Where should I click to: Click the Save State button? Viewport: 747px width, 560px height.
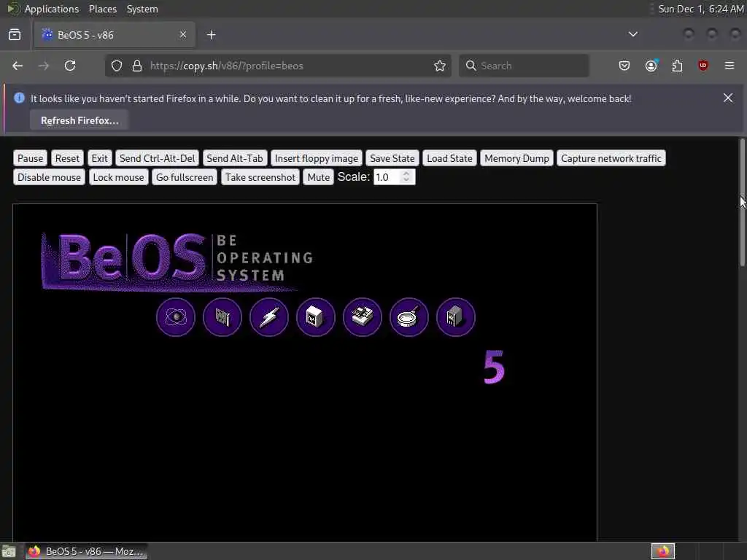392,158
